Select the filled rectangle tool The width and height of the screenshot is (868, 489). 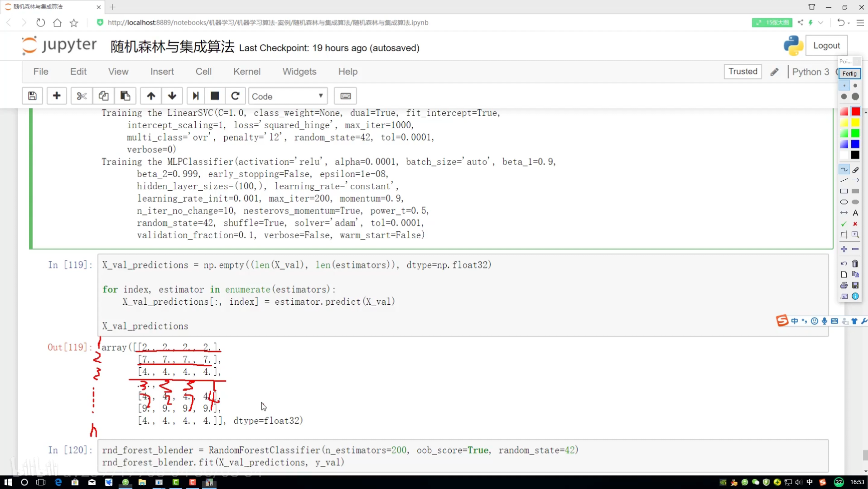[x=855, y=191]
